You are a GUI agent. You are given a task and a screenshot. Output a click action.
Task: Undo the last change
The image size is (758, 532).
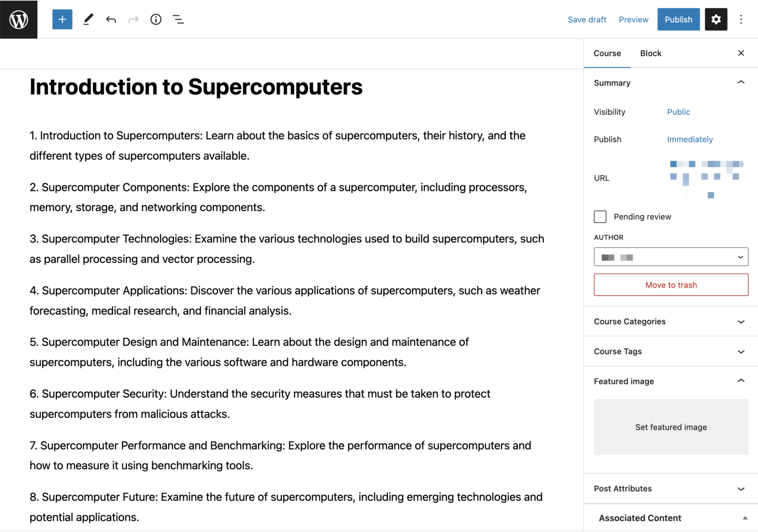click(x=111, y=19)
